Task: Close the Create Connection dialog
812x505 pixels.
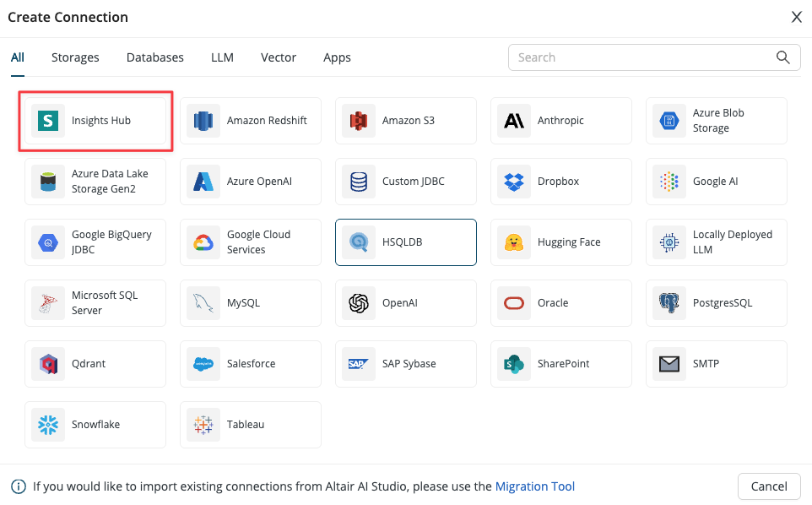Action: click(x=796, y=17)
